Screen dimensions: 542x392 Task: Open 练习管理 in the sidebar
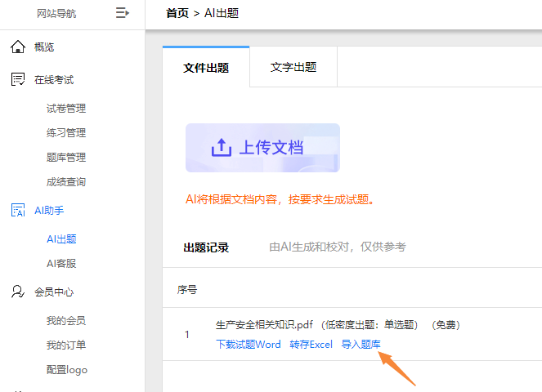[x=66, y=133]
